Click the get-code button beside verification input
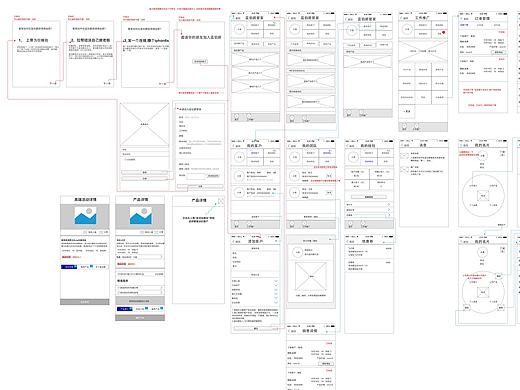 pyautogui.click(x=213, y=176)
